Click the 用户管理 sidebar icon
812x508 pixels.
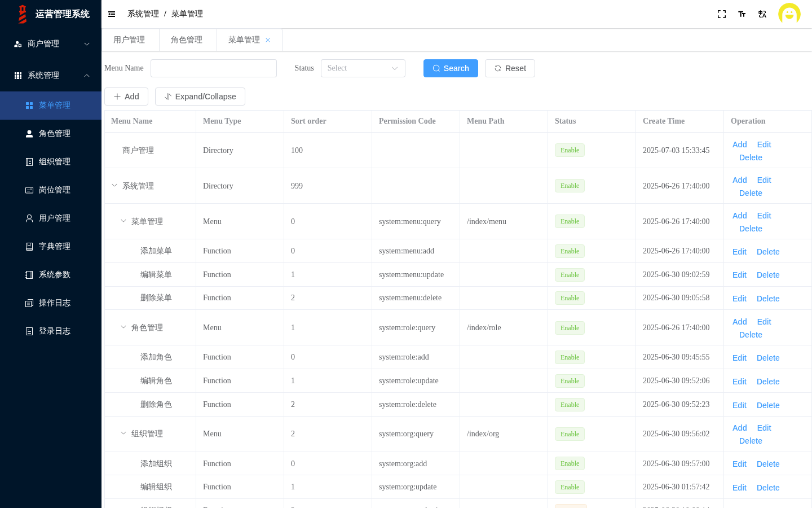tap(29, 218)
